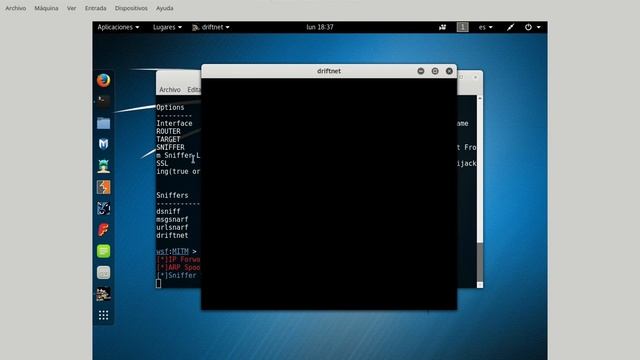
Task: Launch the red F Faraday dock icon
Action: point(103,230)
